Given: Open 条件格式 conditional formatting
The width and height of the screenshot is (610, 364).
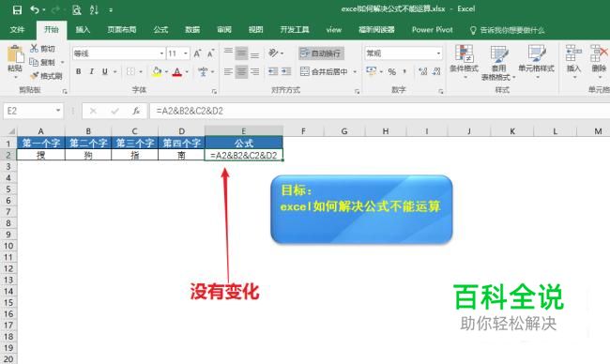Looking at the screenshot, I should (464, 61).
